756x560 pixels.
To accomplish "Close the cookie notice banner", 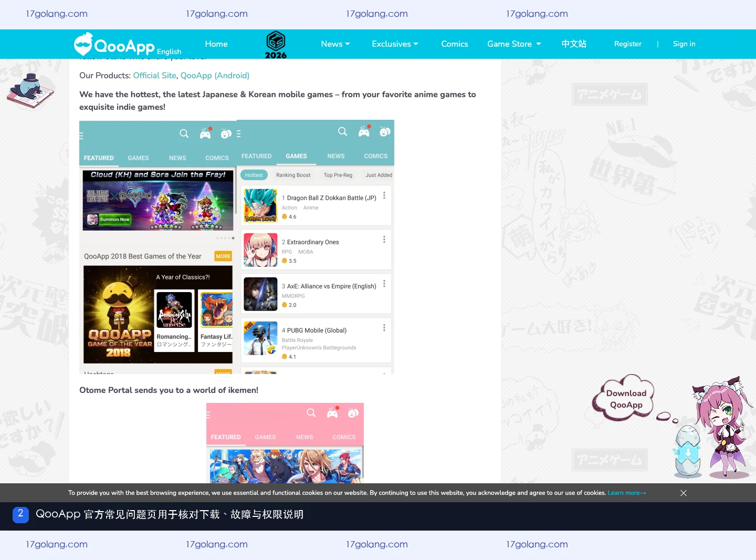I will tap(684, 493).
